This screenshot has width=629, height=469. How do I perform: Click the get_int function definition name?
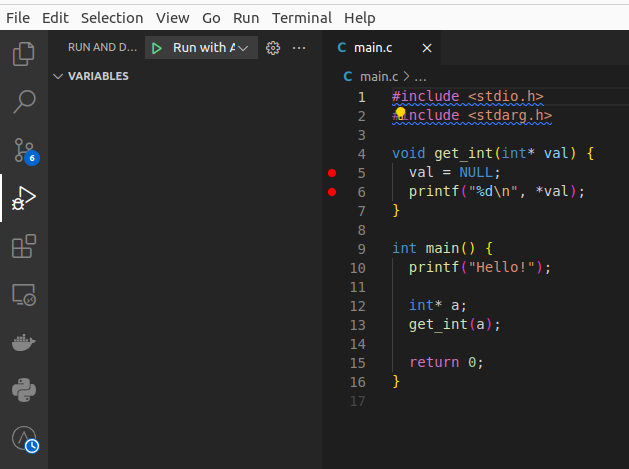tap(463, 154)
